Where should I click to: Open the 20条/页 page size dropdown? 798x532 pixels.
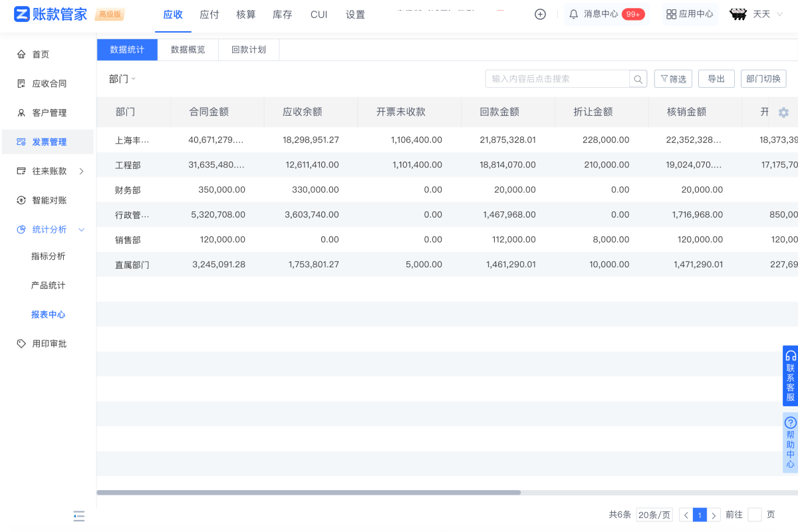654,515
